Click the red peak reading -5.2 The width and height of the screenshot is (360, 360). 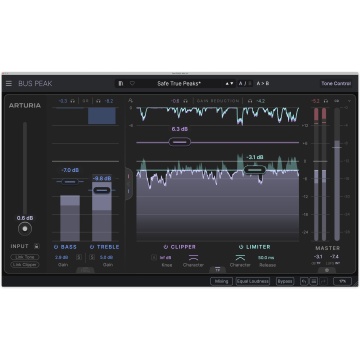click(x=315, y=101)
